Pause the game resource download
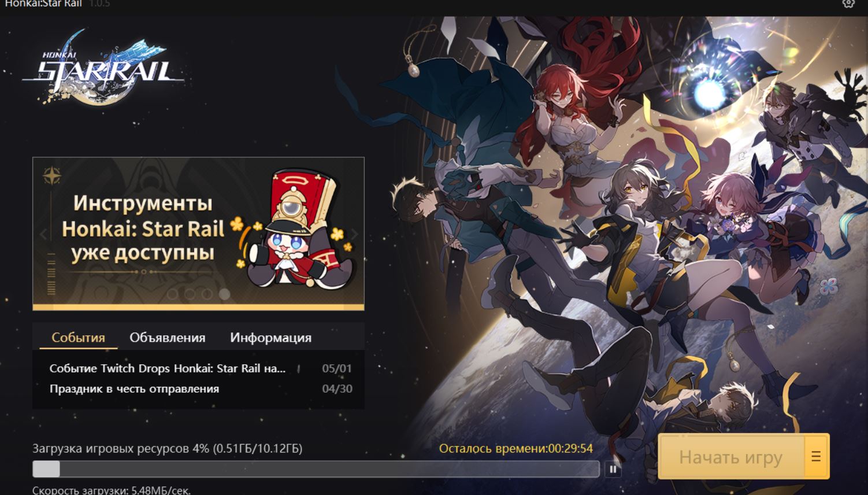Viewport: 868px width, 495px height. coord(613,469)
